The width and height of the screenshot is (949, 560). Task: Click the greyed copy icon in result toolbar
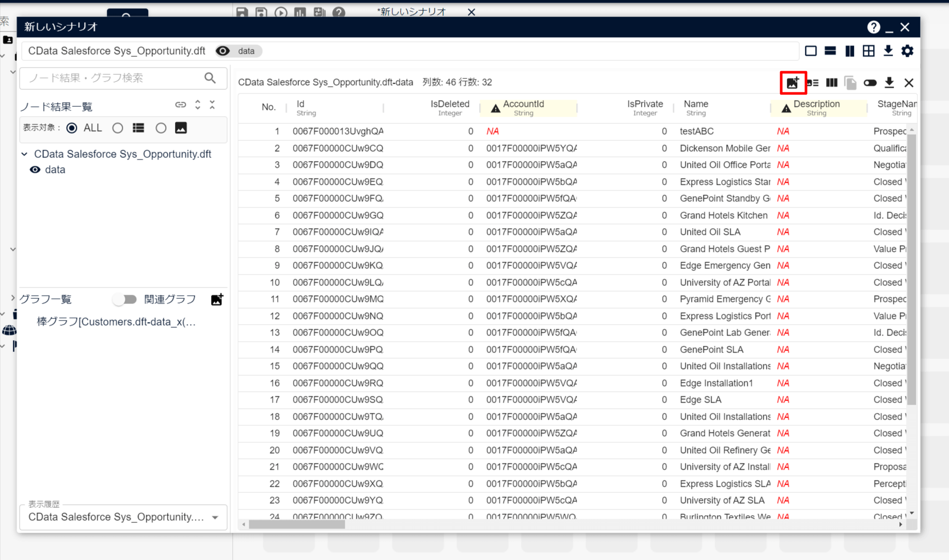point(850,83)
